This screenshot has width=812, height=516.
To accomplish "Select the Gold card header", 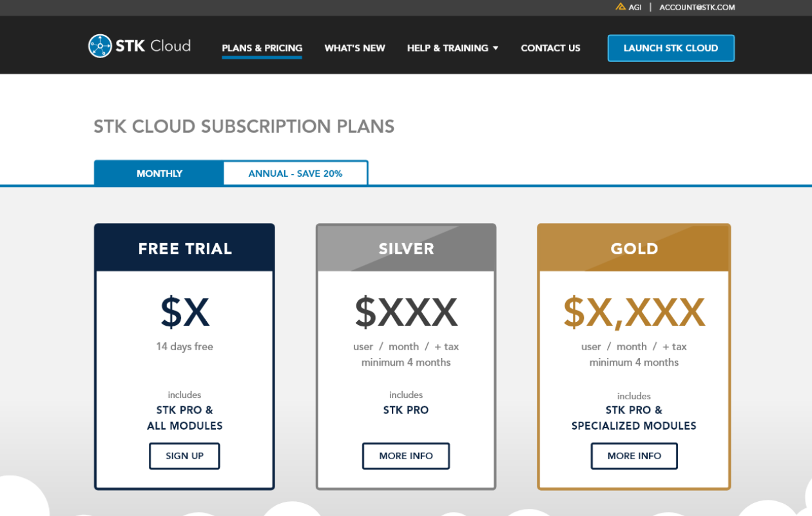I will click(x=634, y=248).
